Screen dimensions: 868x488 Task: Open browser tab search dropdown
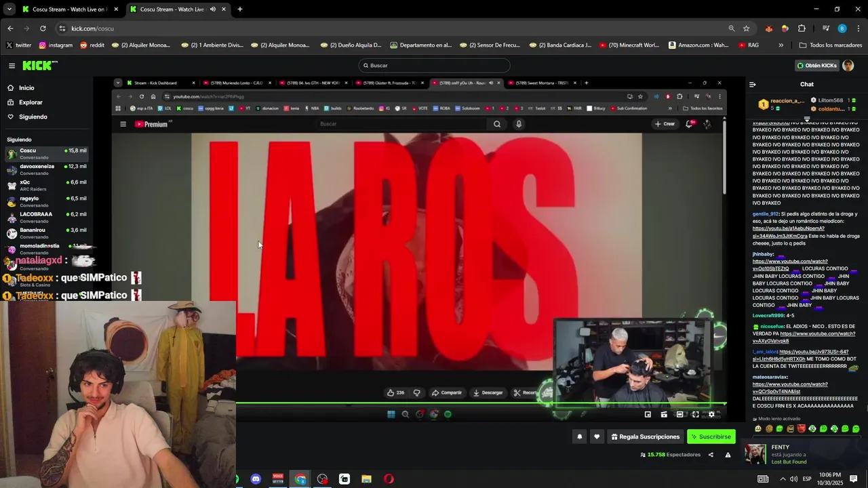(x=9, y=9)
